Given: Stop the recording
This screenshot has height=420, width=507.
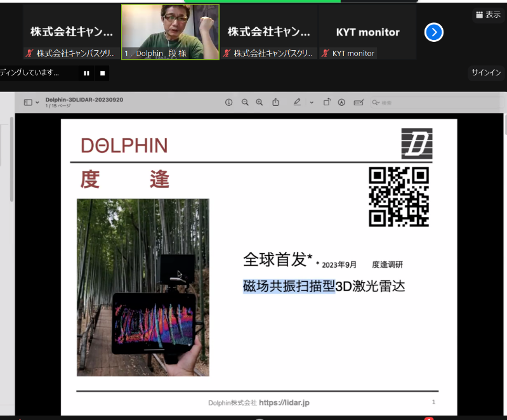Looking at the screenshot, I should (103, 74).
